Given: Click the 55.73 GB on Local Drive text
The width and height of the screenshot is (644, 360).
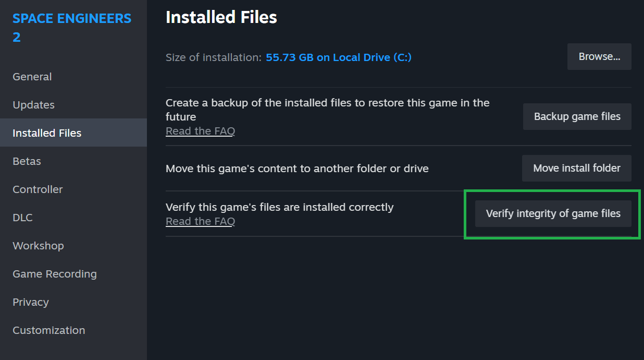Looking at the screenshot, I should point(339,57).
